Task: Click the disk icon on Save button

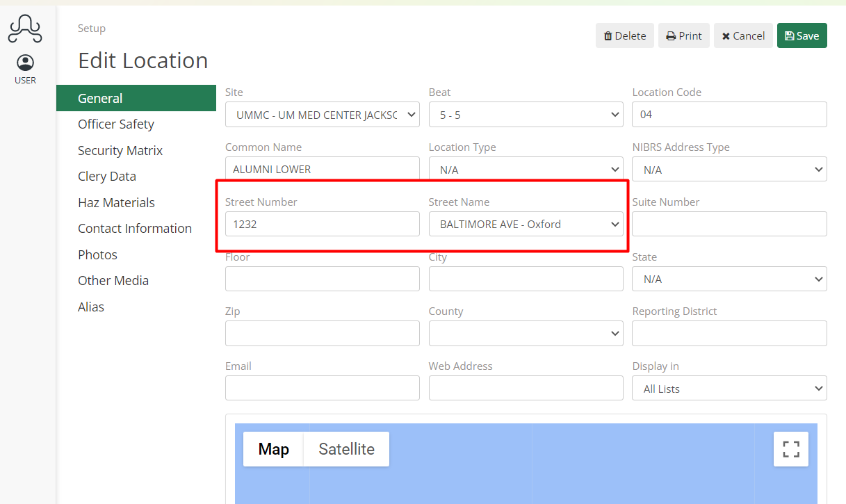Action: (x=789, y=35)
